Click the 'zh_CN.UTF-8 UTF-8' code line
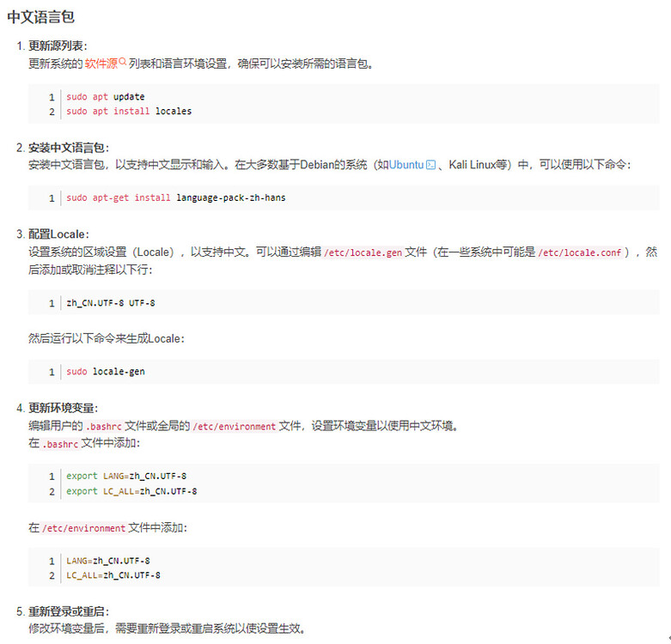 click(x=111, y=303)
